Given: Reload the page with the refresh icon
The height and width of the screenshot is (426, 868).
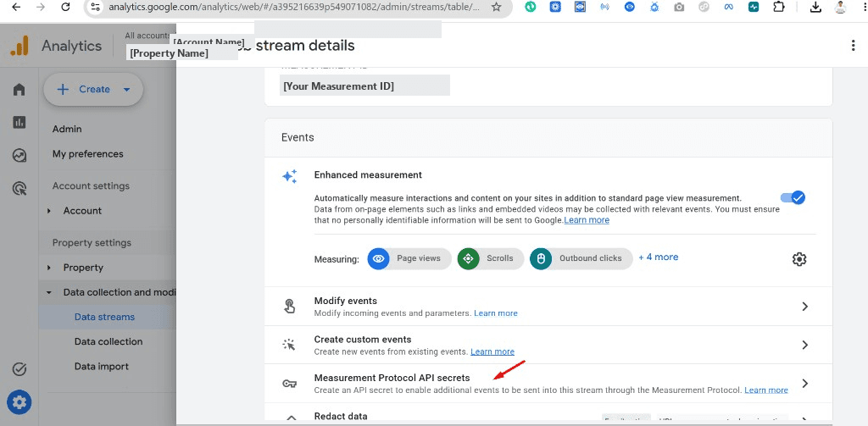Looking at the screenshot, I should pos(65,7).
